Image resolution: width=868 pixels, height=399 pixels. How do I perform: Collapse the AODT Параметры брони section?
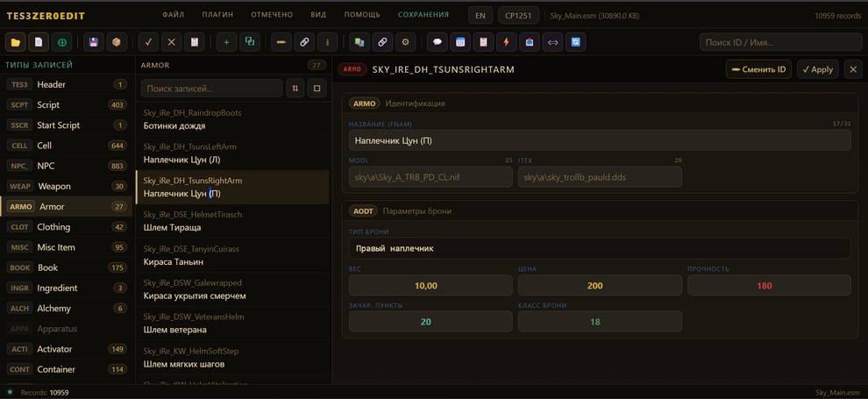402,211
